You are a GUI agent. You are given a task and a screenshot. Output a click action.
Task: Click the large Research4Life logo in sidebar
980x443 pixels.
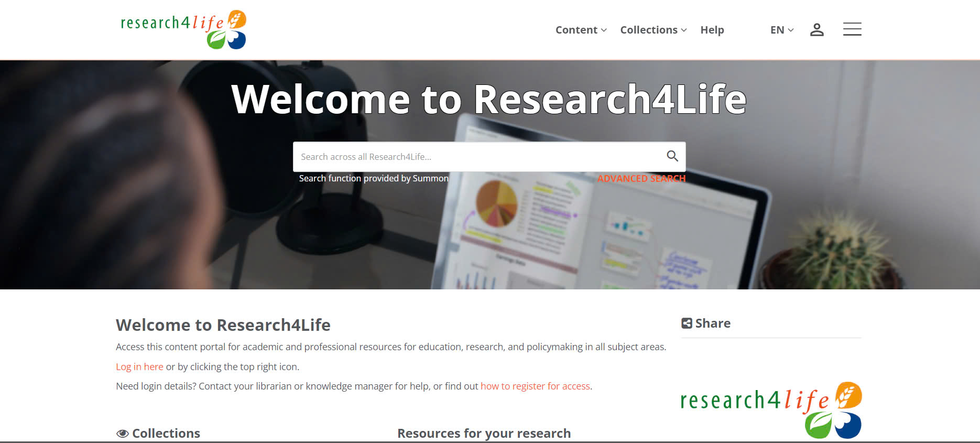pos(771,410)
